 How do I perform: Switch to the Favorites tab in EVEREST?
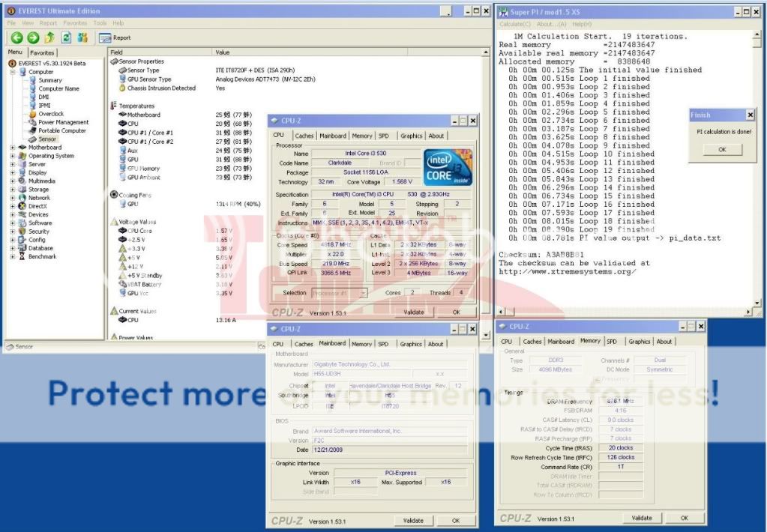point(42,53)
